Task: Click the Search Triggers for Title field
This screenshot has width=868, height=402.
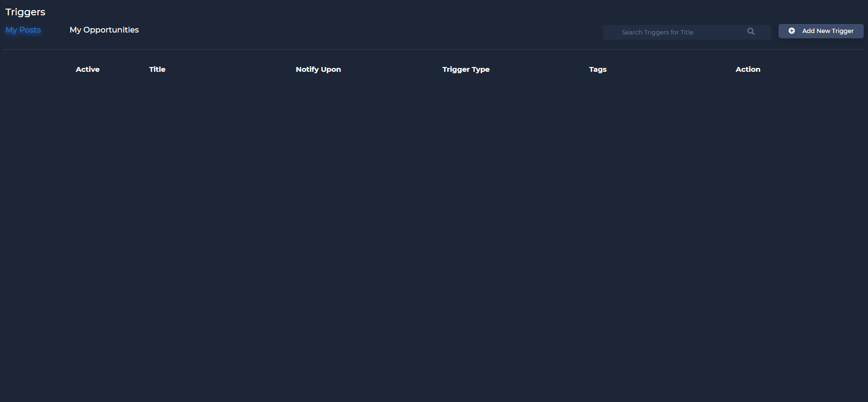Action: click(687, 32)
